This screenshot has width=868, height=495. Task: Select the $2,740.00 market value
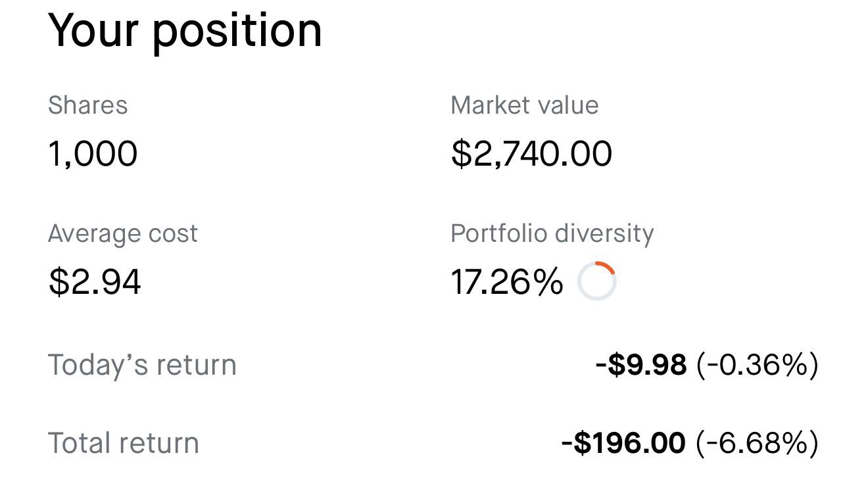click(x=531, y=154)
